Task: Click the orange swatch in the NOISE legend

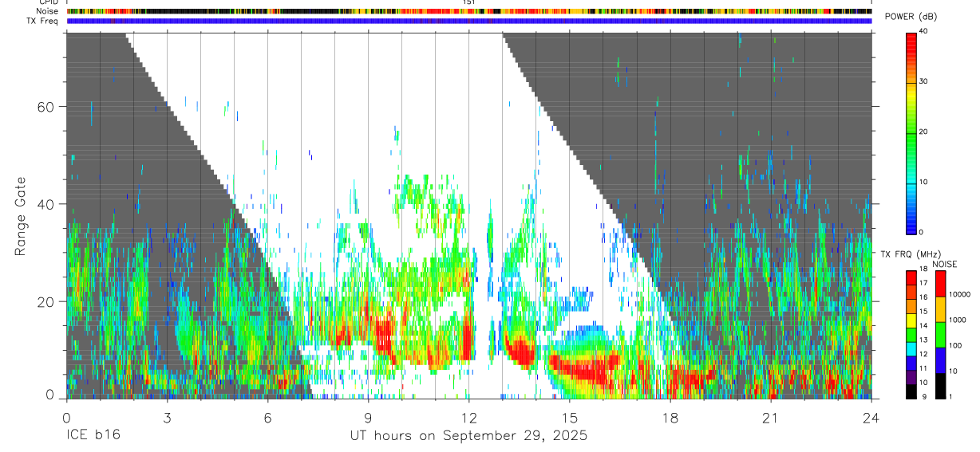Action: [940, 309]
